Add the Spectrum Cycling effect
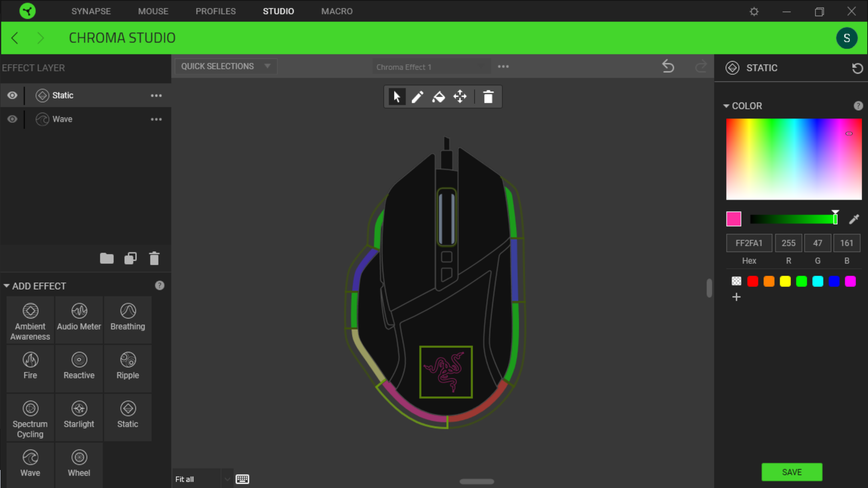Viewport: 868px width, 488px height. [x=30, y=419]
